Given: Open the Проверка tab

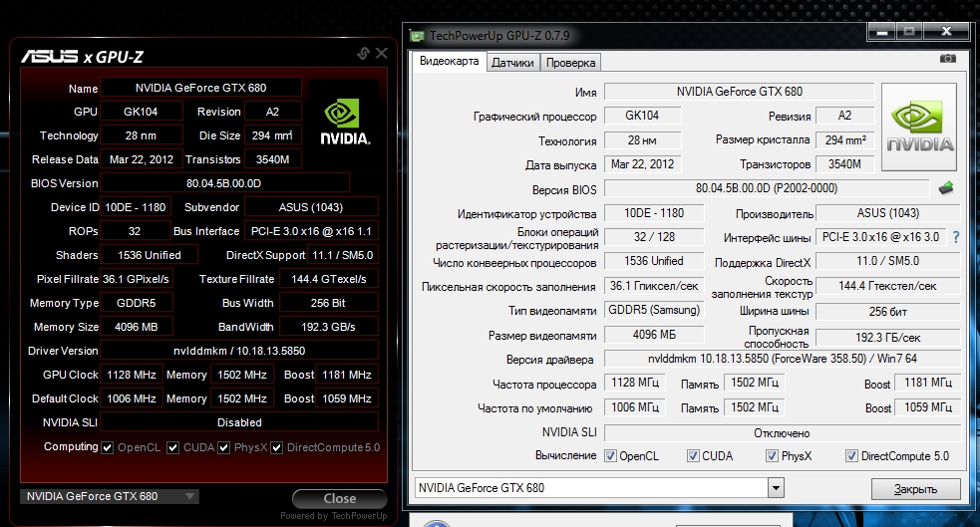Looking at the screenshot, I should tap(570, 63).
